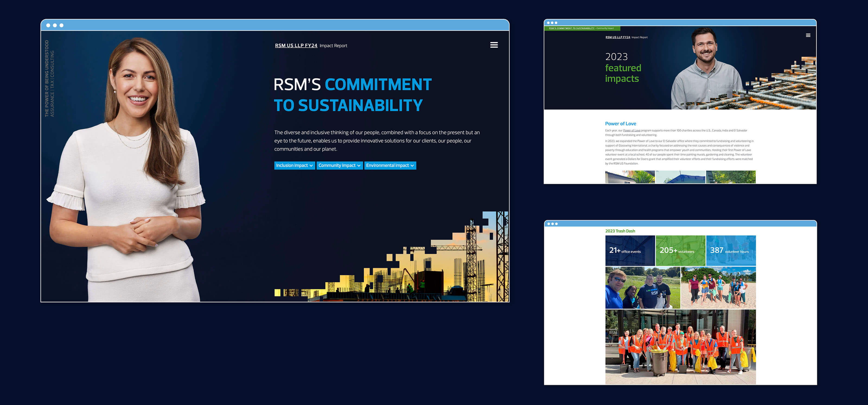Image resolution: width=868 pixels, height=405 pixels.
Task: Click the 'TO SUSTAINABILITY' headline text
Action: click(x=348, y=105)
